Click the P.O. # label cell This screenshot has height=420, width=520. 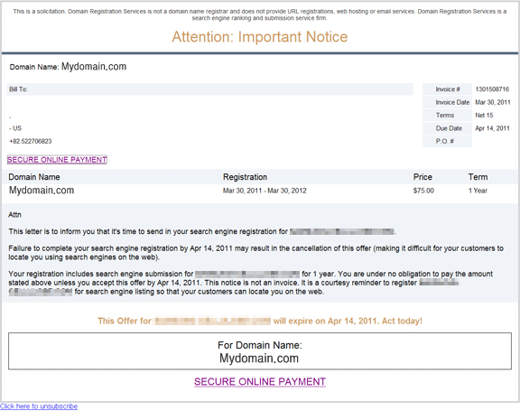pos(447,141)
